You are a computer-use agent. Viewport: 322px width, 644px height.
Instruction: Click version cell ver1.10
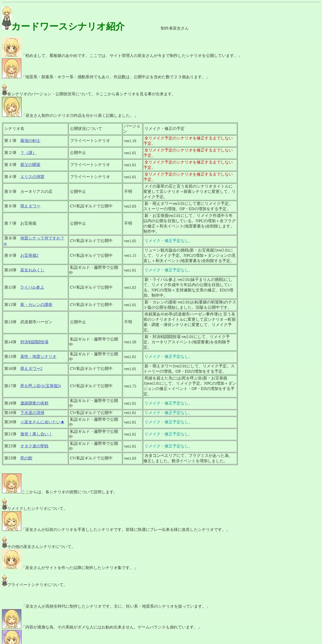tap(132, 141)
